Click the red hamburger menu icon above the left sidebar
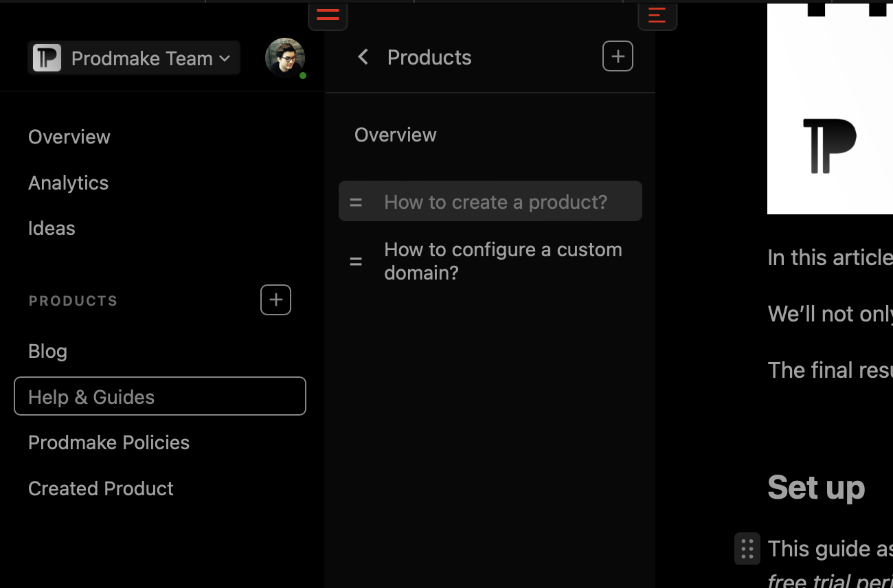893x588 pixels. (x=328, y=15)
